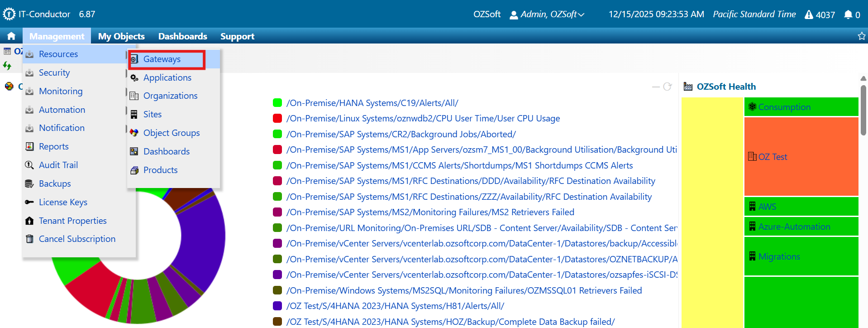The image size is (868, 328).
Task: Choose Object Groups in the submenu
Action: pos(172,133)
